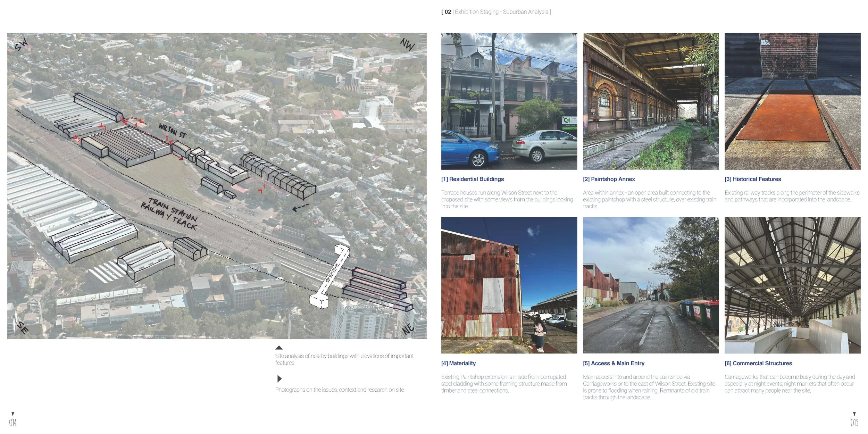Screen dimensions: 868x434
Task: Click the Train Station Railway Track label
Action: coord(169,214)
